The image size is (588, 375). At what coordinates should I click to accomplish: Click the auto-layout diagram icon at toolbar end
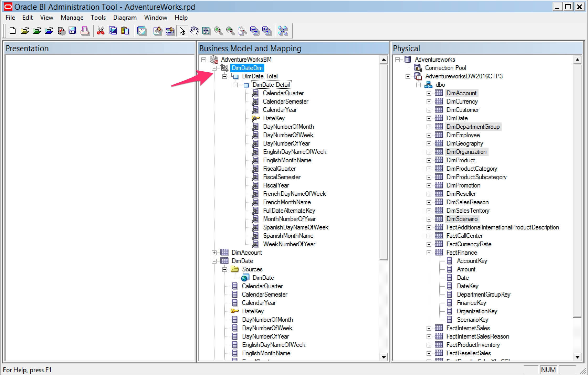point(283,31)
